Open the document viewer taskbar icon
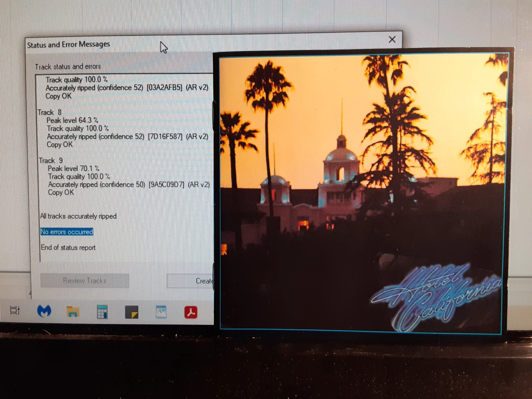Viewport: 532px width, 399px height. 161,312
